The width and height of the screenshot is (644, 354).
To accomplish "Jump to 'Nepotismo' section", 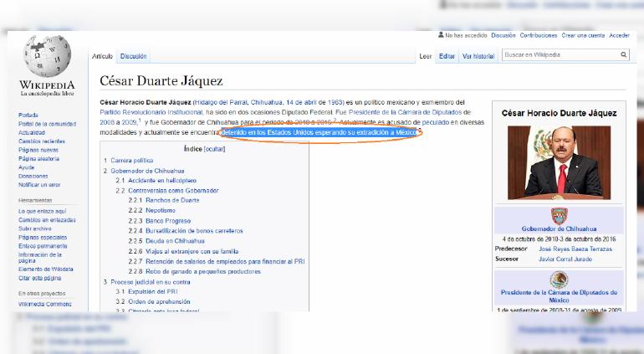I will pyautogui.click(x=161, y=211).
